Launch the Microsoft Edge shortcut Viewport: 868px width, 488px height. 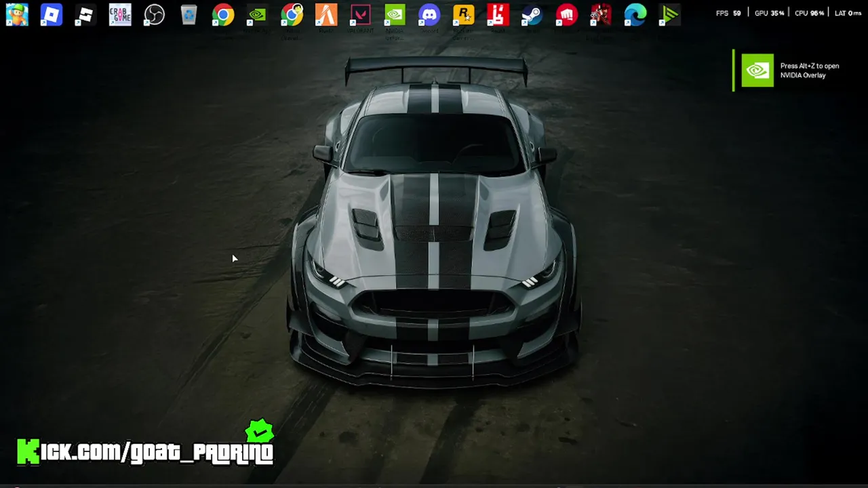click(635, 14)
